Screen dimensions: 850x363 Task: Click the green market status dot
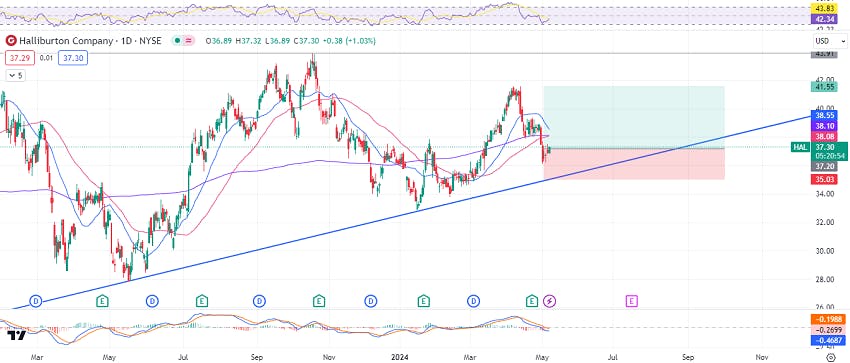tap(177, 41)
